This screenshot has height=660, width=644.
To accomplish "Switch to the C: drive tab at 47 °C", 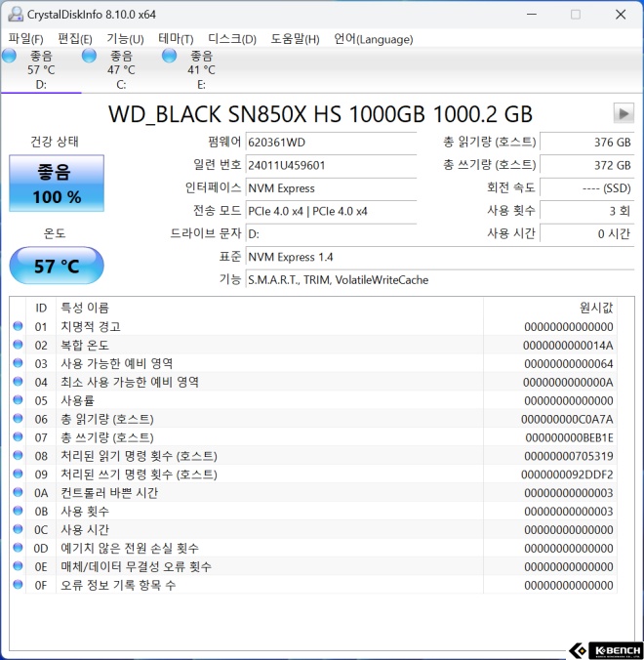I will pos(121,70).
